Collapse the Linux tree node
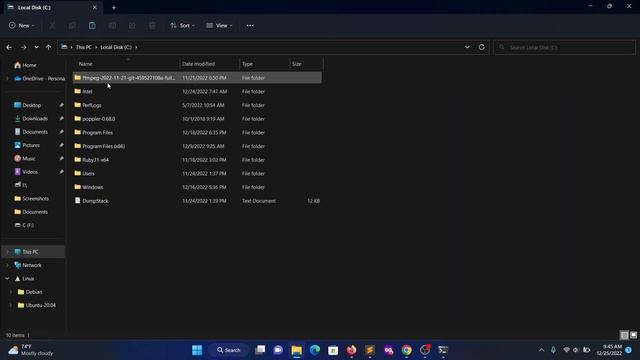This screenshot has width=640, height=360. 7,279
